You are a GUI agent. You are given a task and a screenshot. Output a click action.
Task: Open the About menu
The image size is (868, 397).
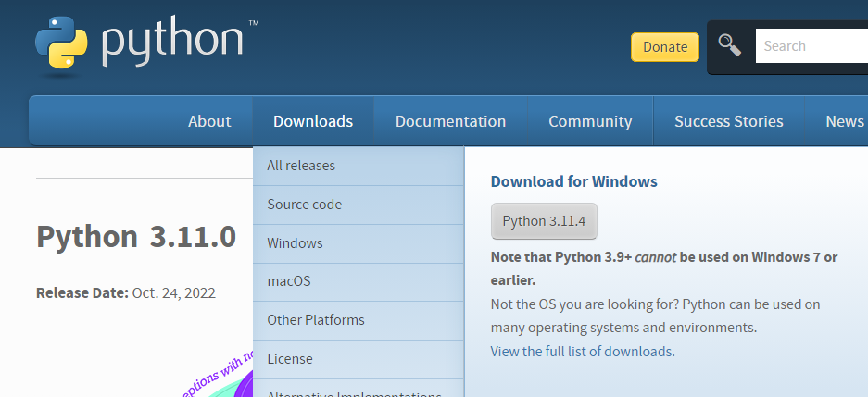tap(209, 121)
